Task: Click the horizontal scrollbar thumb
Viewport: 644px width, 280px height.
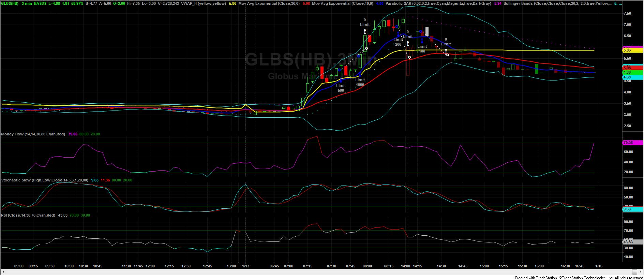Action: click(x=634, y=272)
